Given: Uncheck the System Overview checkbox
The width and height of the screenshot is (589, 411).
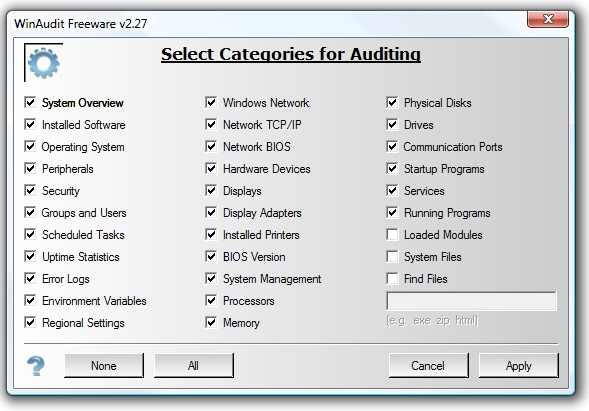Looking at the screenshot, I should (x=30, y=102).
